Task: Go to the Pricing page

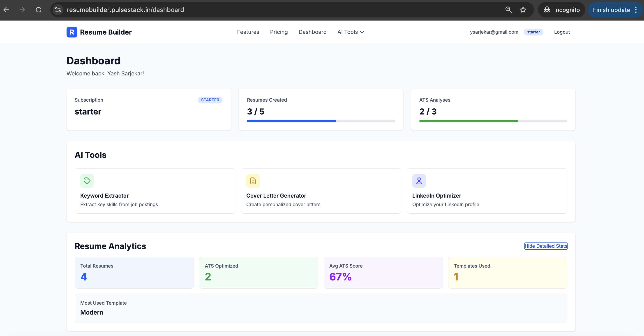Action: coord(279,32)
